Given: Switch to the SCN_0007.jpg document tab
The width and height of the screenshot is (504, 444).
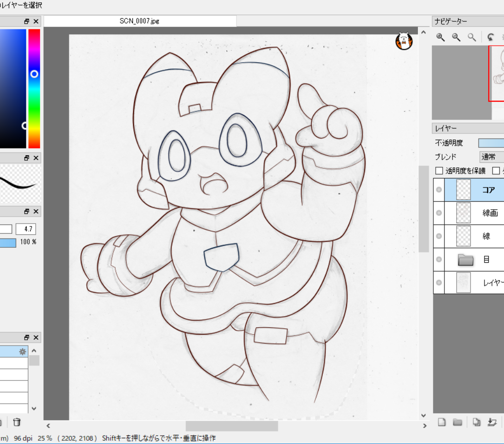Looking at the screenshot, I should pyautogui.click(x=140, y=21).
